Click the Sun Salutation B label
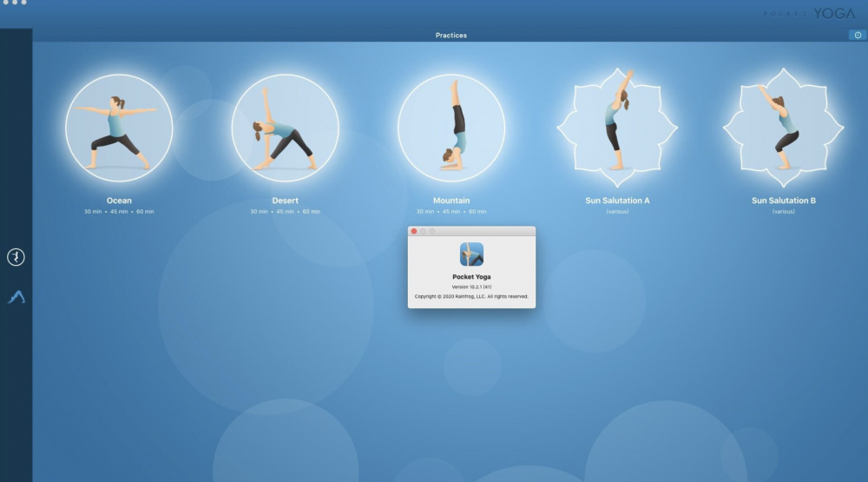This screenshot has width=868, height=482. pos(783,201)
